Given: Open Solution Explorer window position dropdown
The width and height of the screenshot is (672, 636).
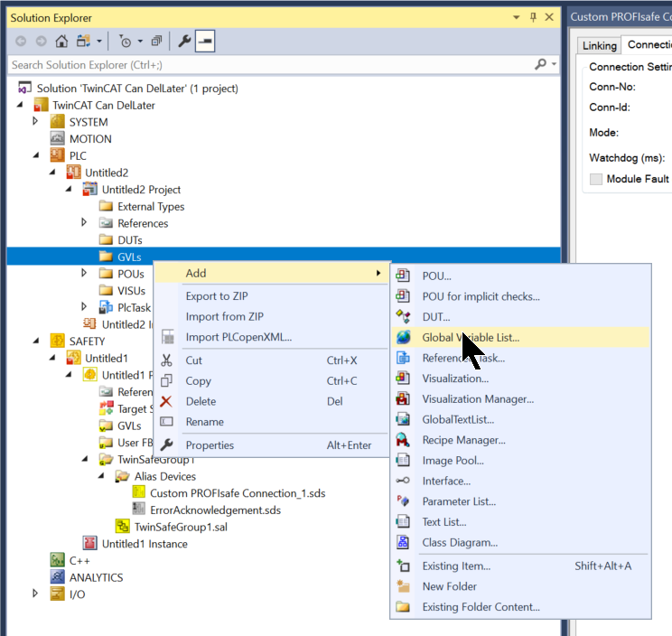Looking at the screenshot, I should tap(517, 17).
